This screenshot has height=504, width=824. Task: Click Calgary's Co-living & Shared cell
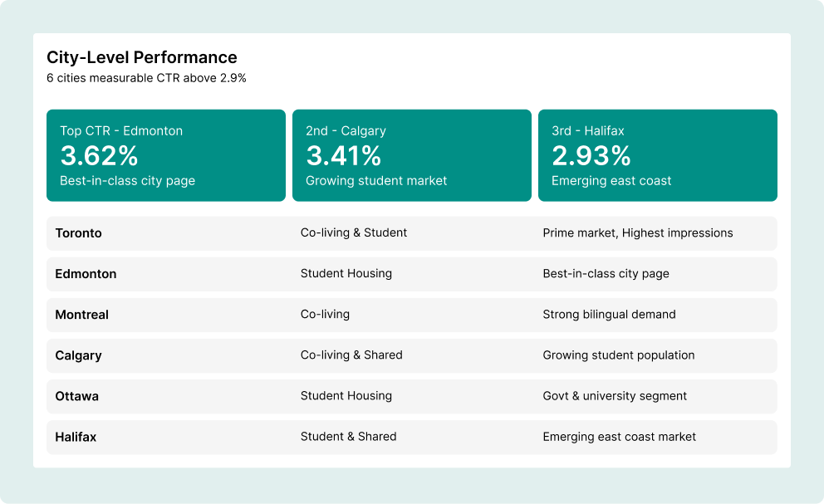point(351,355)
